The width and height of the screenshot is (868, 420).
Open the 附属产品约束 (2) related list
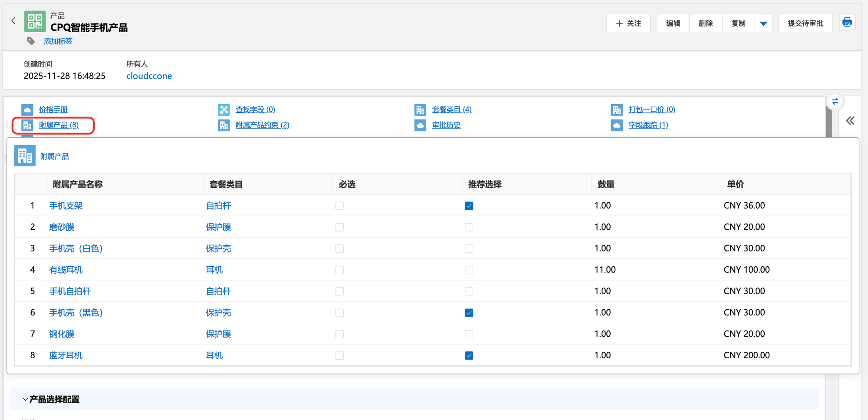[x=262, y=126]
